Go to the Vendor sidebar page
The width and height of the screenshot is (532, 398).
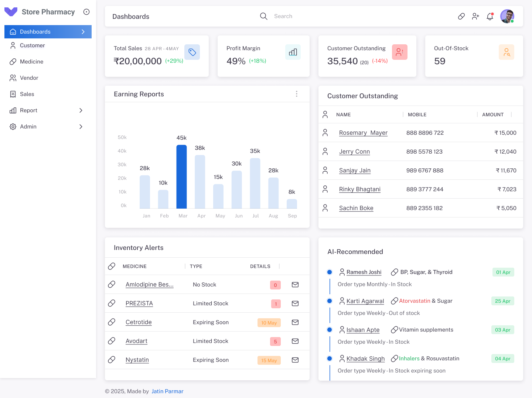pyautogui.click(x=29, y=78)
